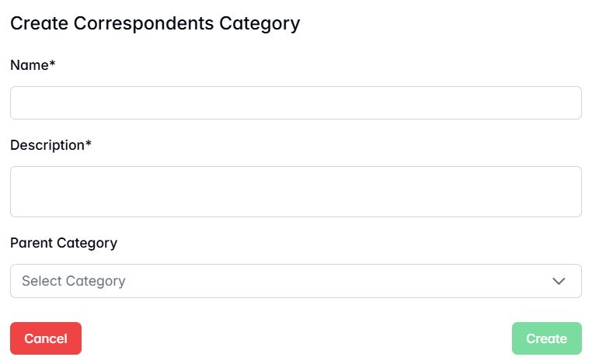Submit the new category with Create

point(546,338)
